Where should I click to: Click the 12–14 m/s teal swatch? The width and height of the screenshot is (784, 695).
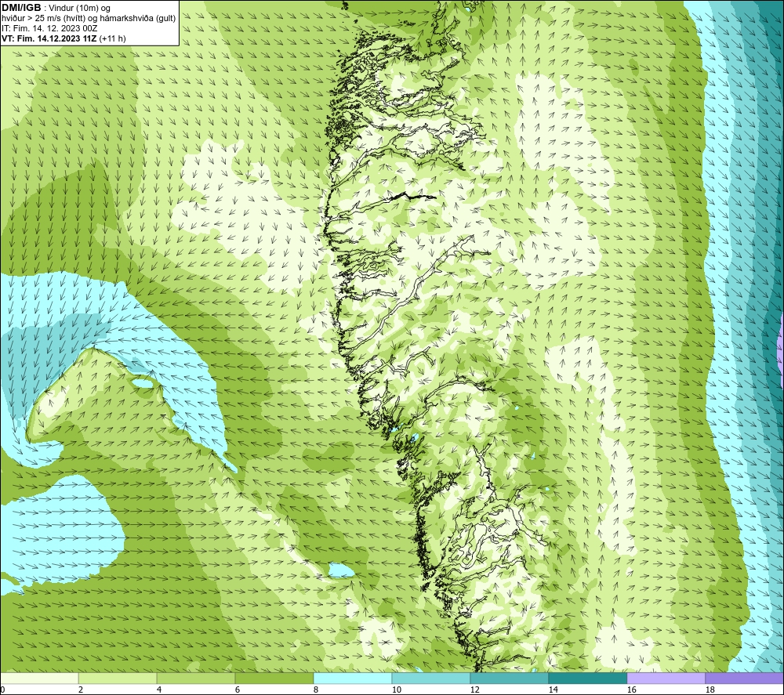click(509, 678)
